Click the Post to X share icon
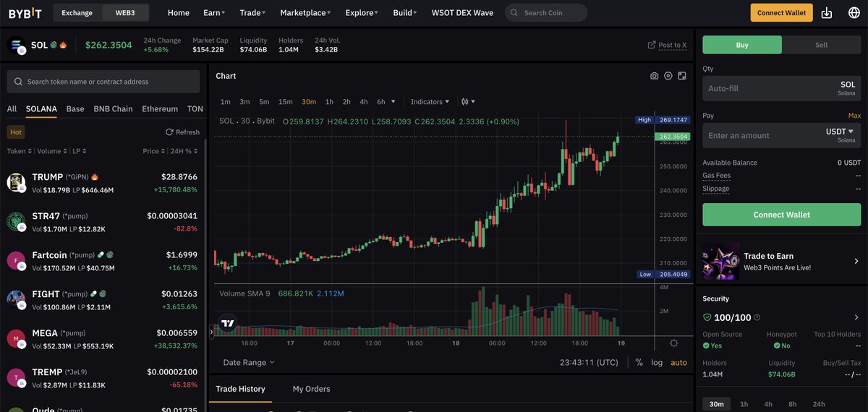The image size is (868, 412). pyautogui.click(x=652, y=45)
